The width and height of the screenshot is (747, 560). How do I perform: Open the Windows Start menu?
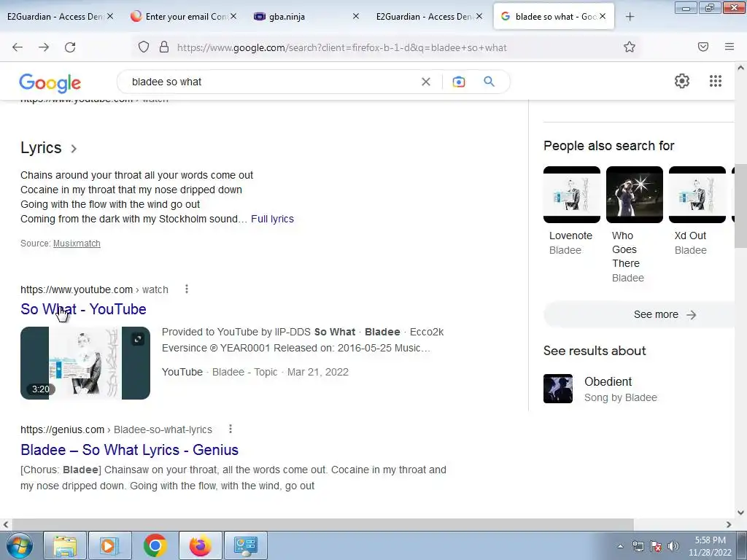click(19, 545)
